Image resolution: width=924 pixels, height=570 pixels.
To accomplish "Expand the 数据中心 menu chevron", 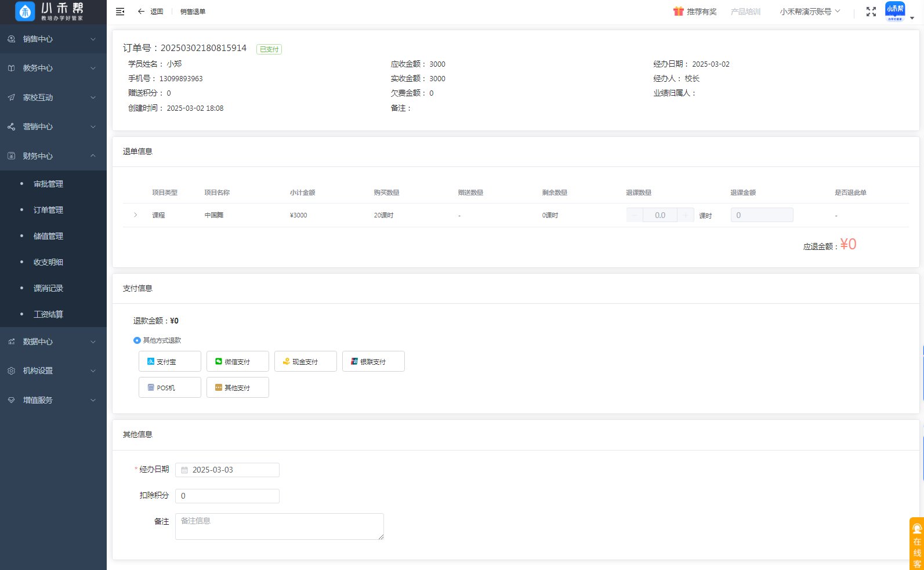I will point(93,342).
